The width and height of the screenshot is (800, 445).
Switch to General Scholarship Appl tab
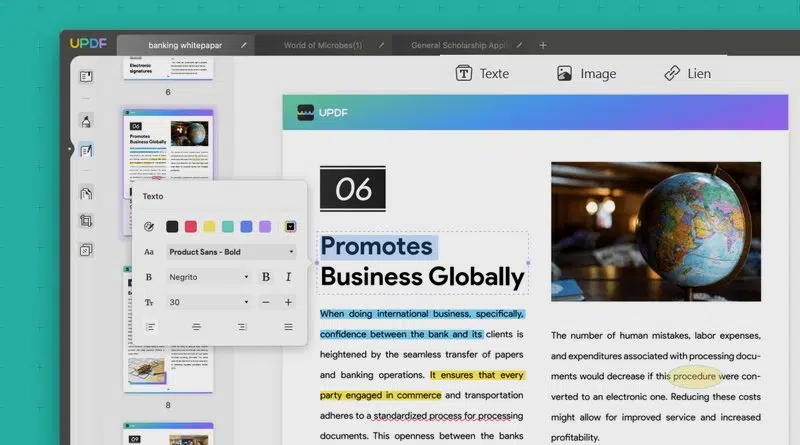click(x=459, y=45)
